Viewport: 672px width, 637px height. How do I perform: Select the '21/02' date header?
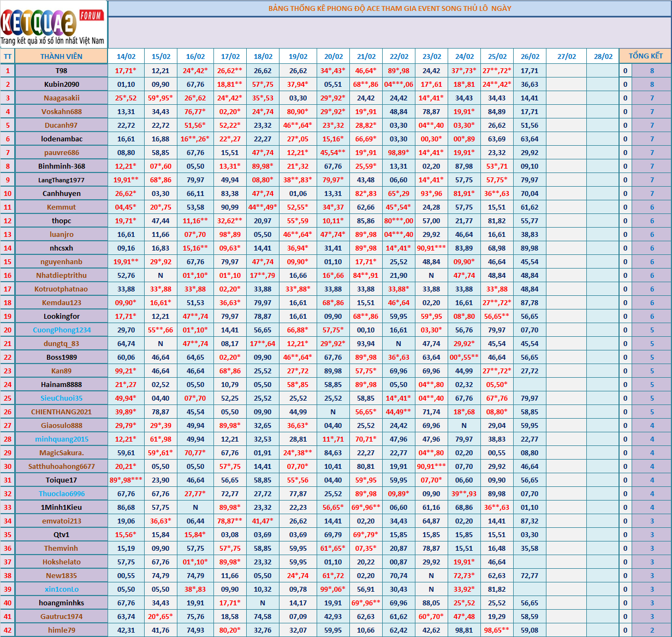[366, 56]
